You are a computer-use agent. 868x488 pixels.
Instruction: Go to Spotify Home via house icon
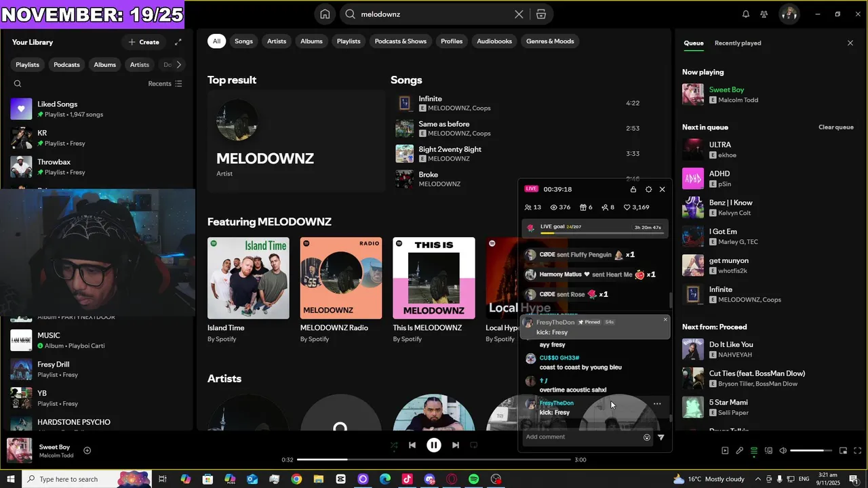point(325,14)
